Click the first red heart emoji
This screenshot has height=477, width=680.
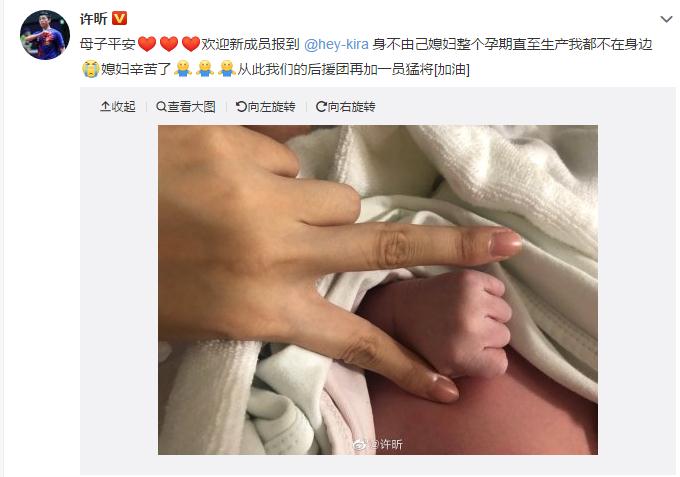coord(147,44)
